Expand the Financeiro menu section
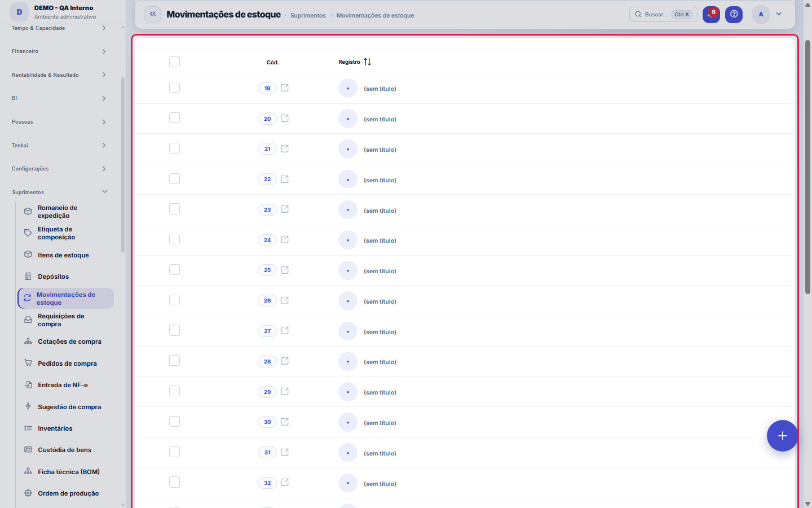812x508 pixels. click(x=59, y=51)
